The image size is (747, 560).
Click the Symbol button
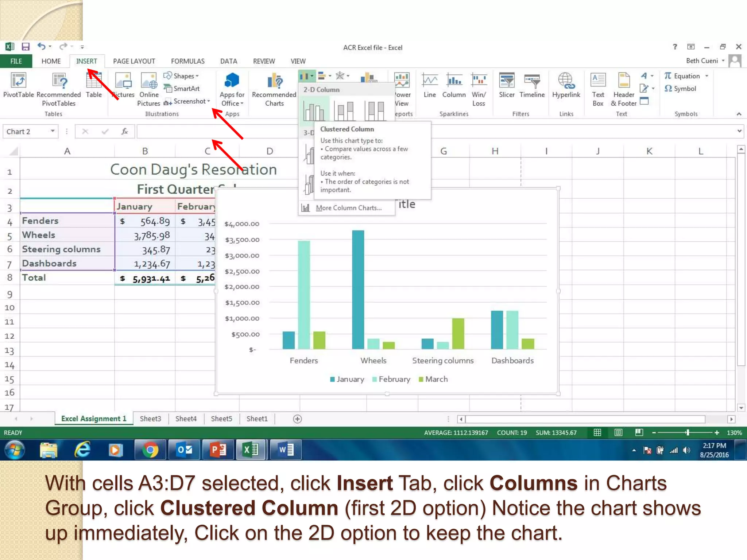click(680, 89)
